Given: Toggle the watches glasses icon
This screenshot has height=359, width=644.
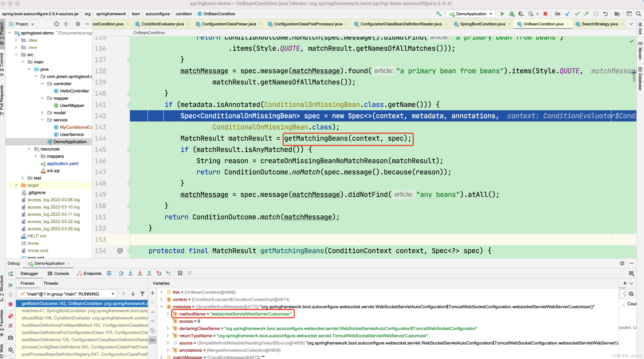Looking at the screenshot, I should [x=153, y=340].
